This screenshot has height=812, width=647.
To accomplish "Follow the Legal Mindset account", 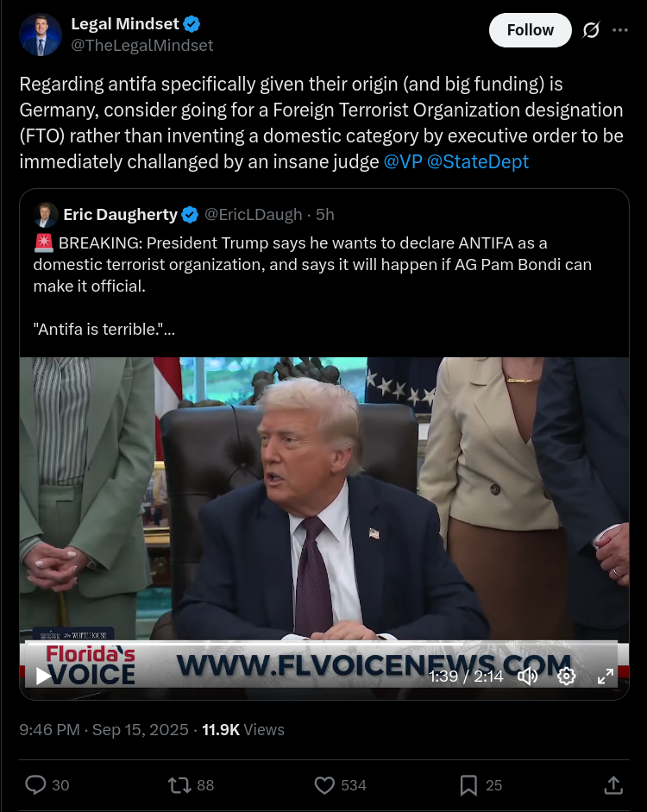I will [530, 30].
